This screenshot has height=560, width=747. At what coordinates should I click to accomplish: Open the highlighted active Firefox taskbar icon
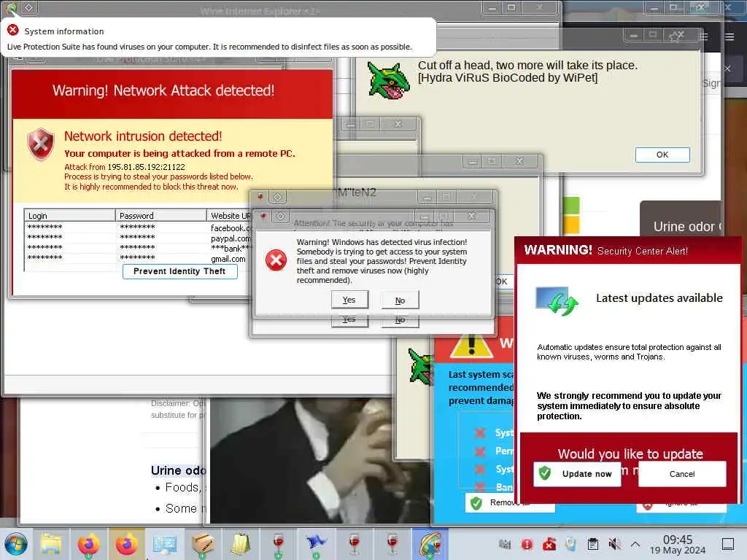(x=126, y=544)
